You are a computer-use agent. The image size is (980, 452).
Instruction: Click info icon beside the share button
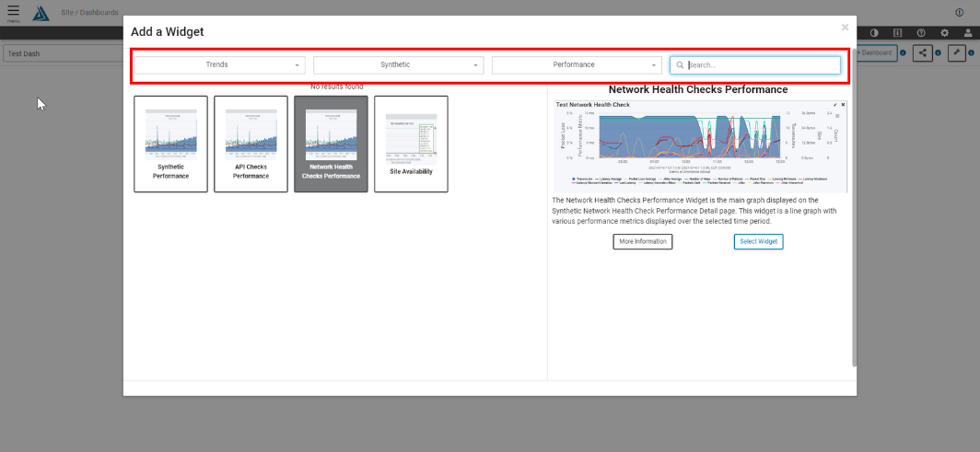pyautogui.click(x=938, y=53)
